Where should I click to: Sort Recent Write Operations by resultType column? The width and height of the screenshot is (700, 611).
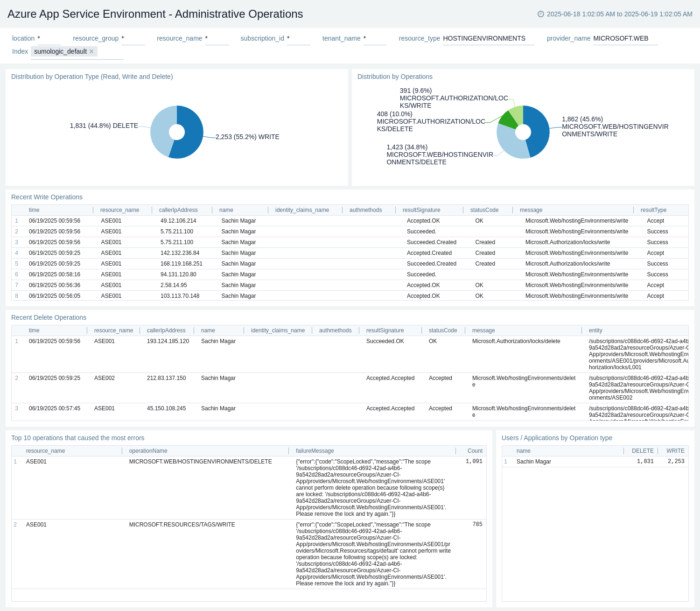click(653, 210)
